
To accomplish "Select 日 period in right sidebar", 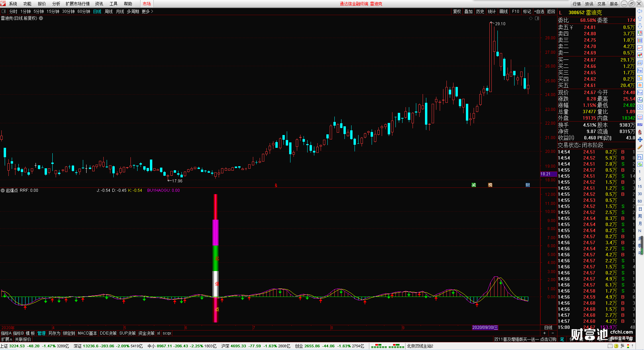I will [640, 209].
